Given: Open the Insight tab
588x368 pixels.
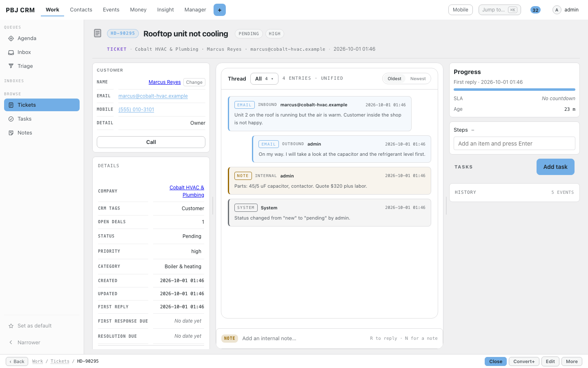Looking at the screenshot, I should 165,10.
